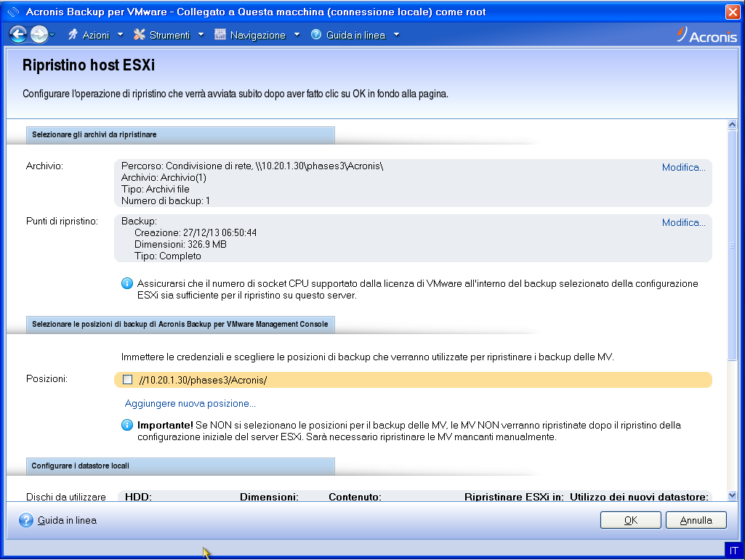Click Modifica link for Punti di ripristino

pos(683,222)
